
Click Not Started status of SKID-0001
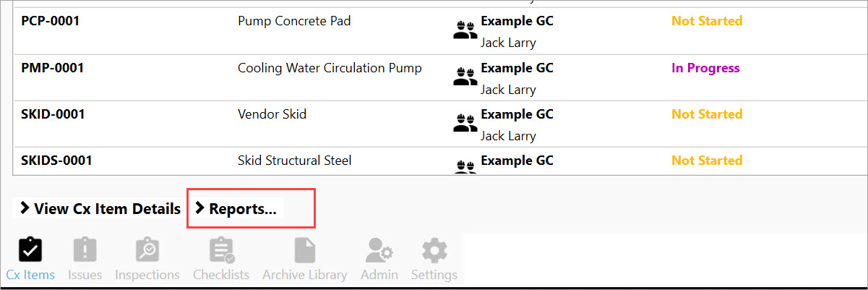tap(707, 114)
